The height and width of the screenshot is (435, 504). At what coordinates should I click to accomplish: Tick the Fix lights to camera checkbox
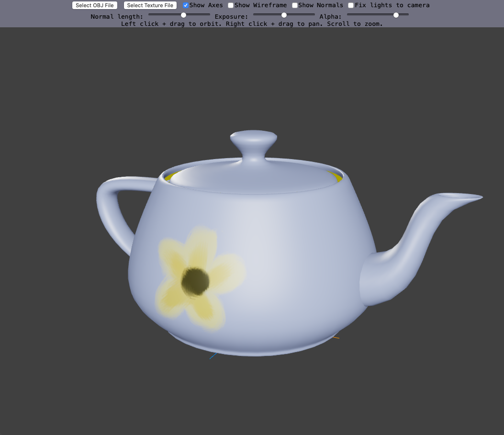pos(351,5)
